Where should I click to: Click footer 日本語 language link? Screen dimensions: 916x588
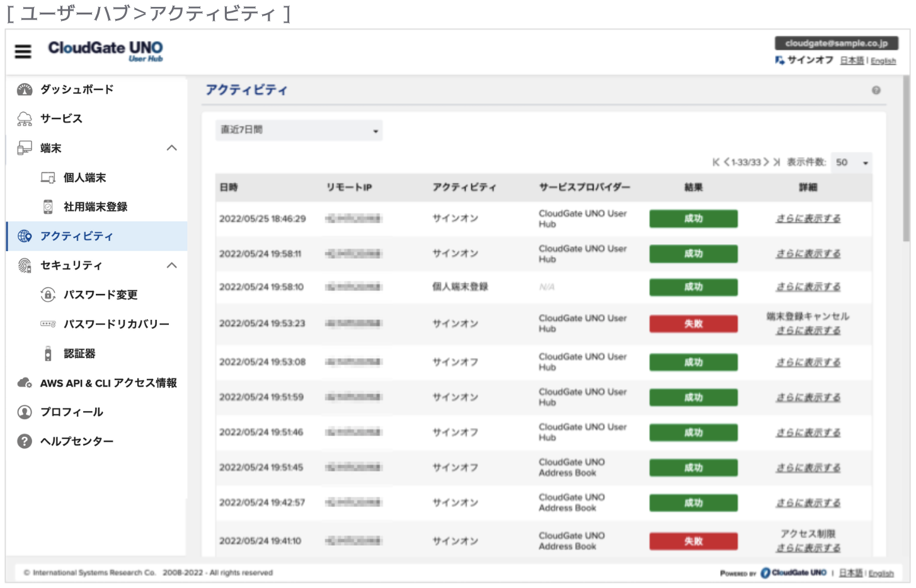pos(850,573)
